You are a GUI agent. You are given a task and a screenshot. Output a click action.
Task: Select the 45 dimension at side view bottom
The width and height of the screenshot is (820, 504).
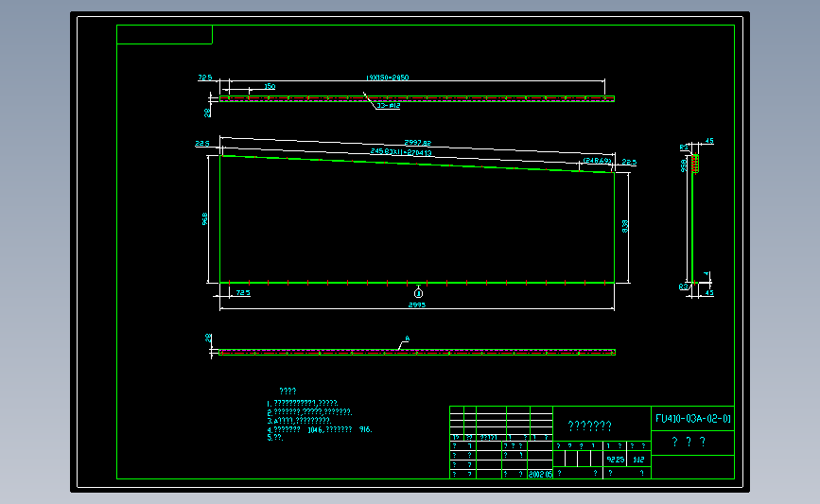coord(709,293)
